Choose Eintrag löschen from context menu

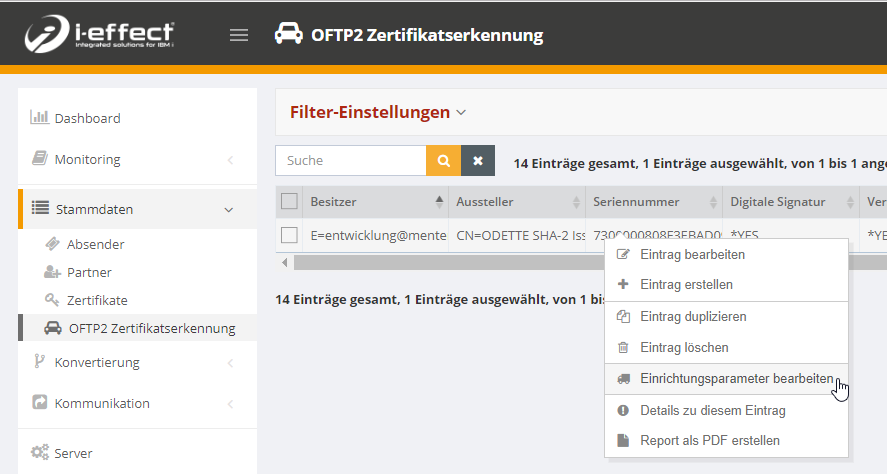[684, 347]
